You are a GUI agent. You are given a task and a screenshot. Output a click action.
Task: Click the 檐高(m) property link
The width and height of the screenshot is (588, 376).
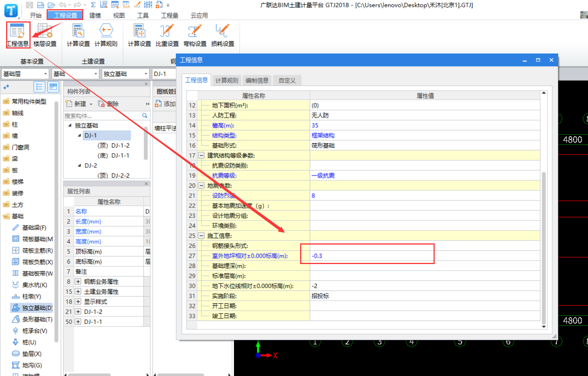(x=223, y=125)
